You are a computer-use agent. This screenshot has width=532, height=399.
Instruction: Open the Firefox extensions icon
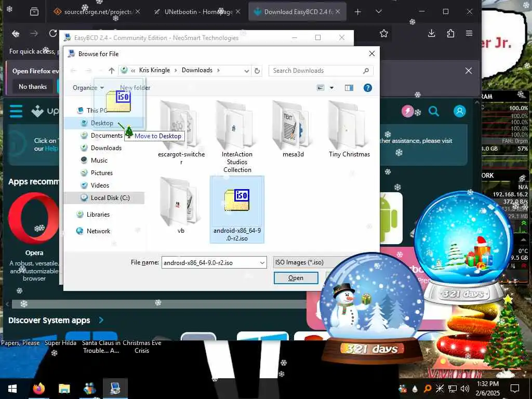[450, 33]
